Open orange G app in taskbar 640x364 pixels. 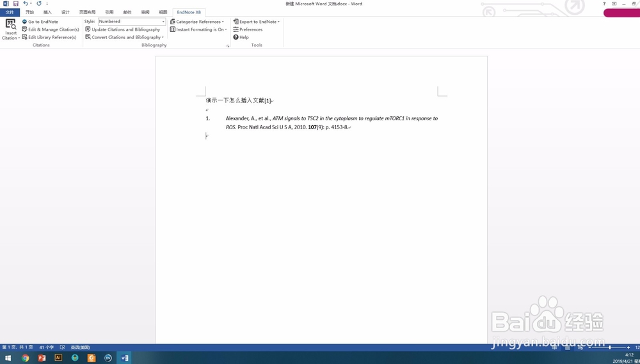click(x=92, y=358)
